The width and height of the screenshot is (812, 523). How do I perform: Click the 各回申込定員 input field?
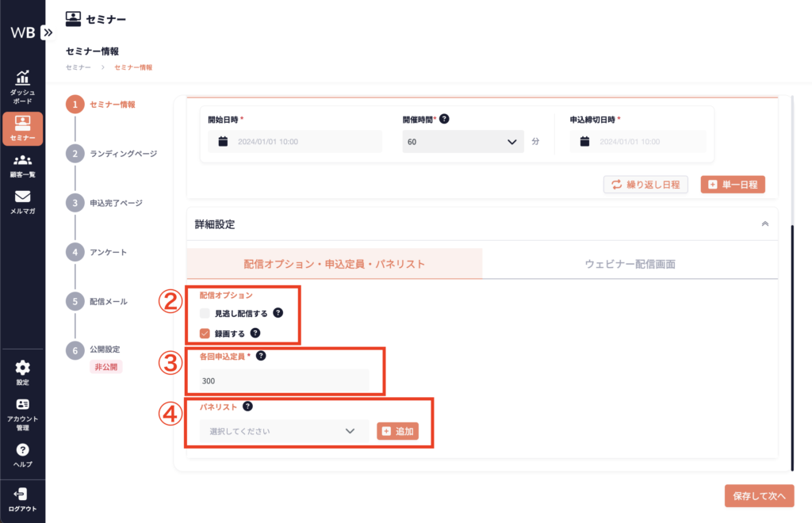(x=284, y=380)
